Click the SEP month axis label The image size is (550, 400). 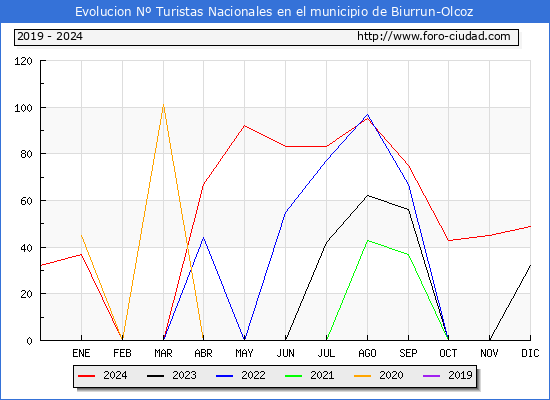408,353
